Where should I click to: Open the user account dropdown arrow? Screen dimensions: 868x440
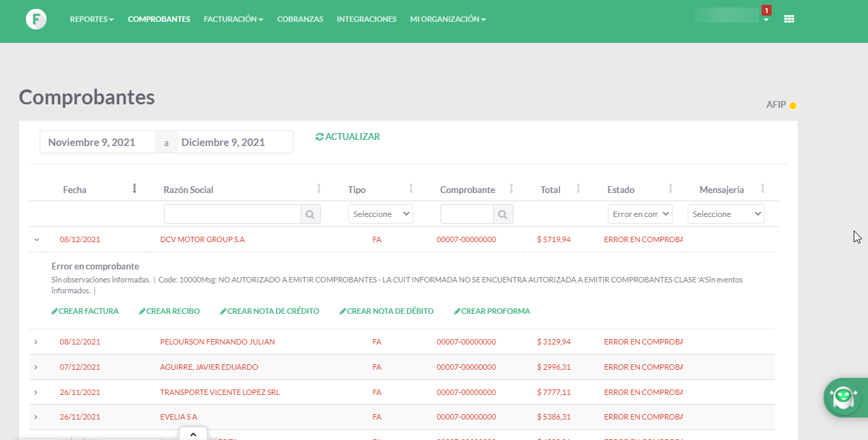766,20
